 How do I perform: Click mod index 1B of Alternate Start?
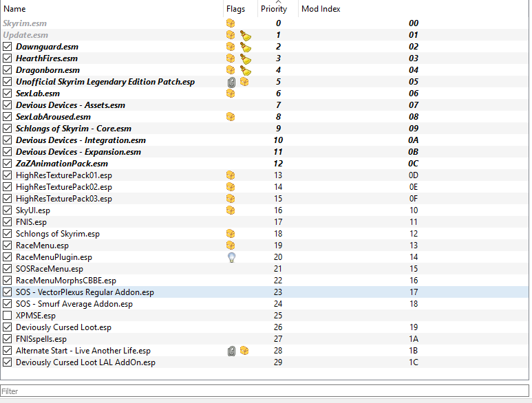click(x=413, y=351)
